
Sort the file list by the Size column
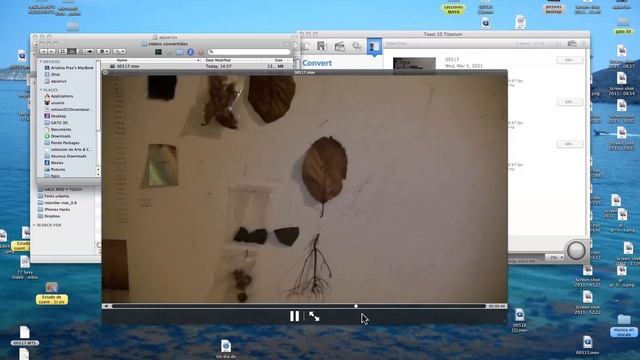tap(278, 60)
